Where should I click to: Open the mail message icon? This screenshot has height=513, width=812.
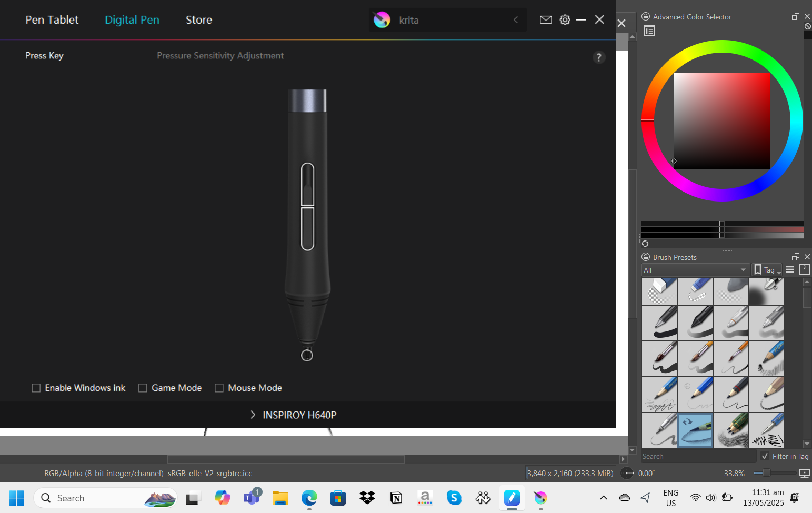pyautogui.click(x=546, y=20)
